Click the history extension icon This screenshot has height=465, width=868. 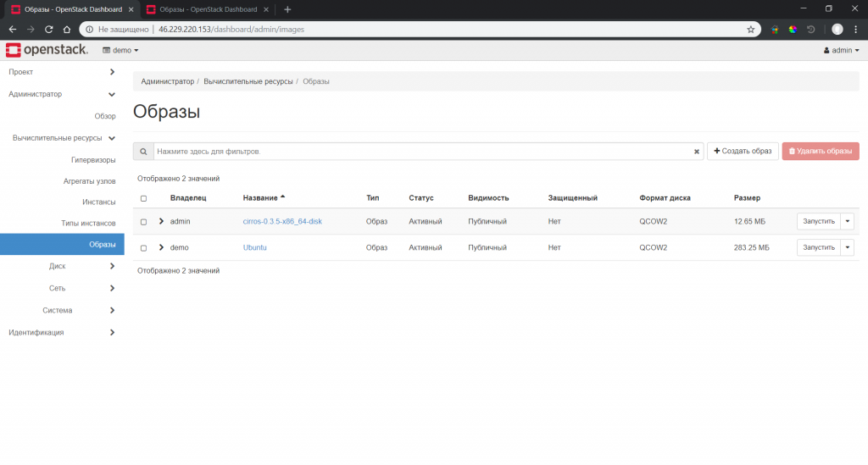click(811, 30)
